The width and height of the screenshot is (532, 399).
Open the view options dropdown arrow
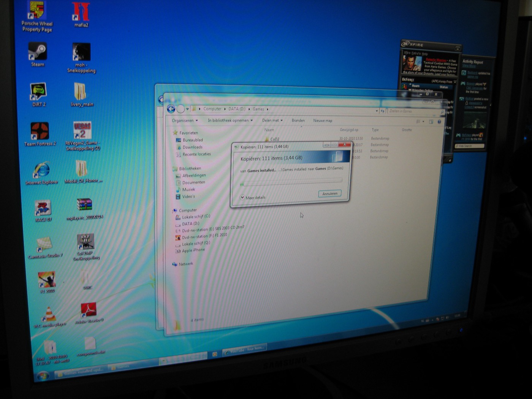pyautogui.click(x=423, y=122)
